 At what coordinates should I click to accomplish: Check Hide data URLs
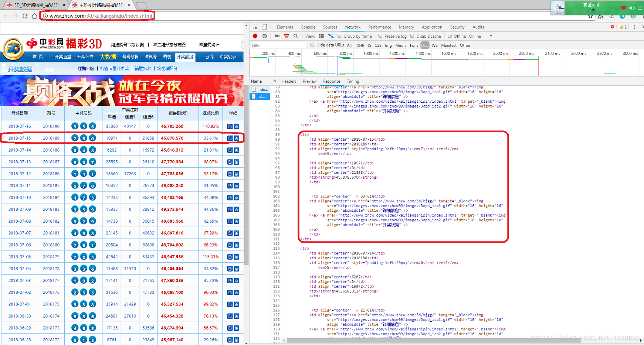[312, 45]
